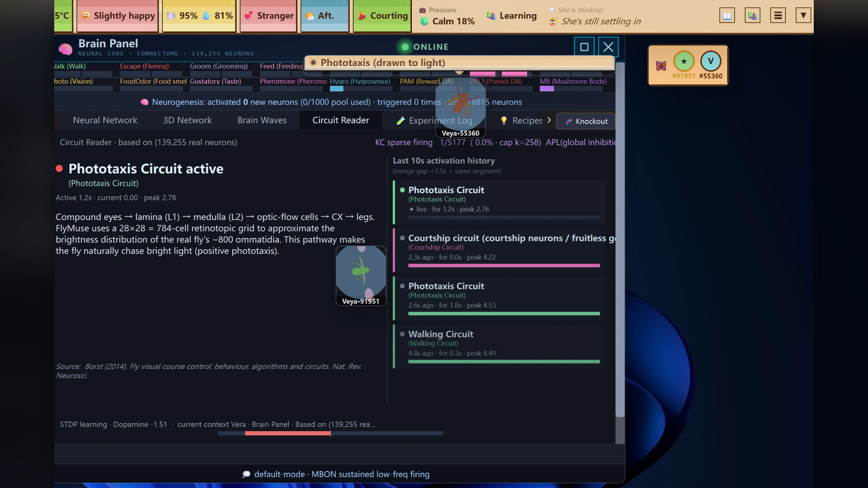Select the live Phototaxis Circuit history entry

[499, 202]
